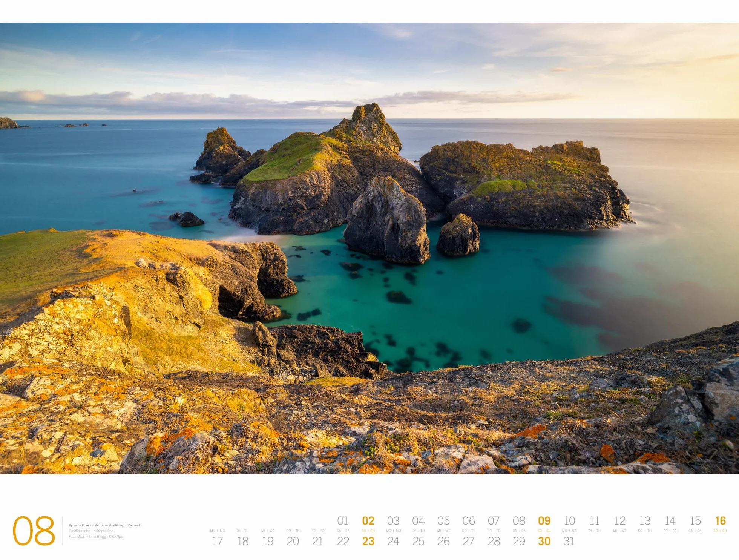
Task: Select date 06 in the calendar
Action: pos(469,521)
